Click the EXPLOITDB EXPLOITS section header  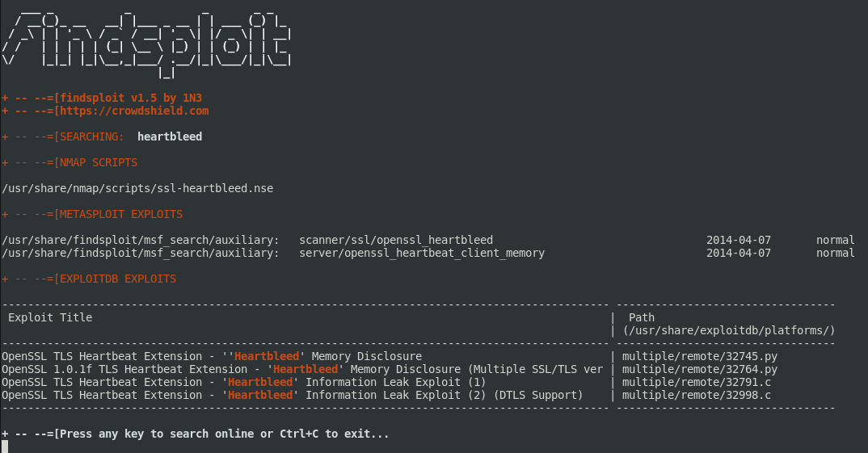pyautogui.click(x=118, y=279)
